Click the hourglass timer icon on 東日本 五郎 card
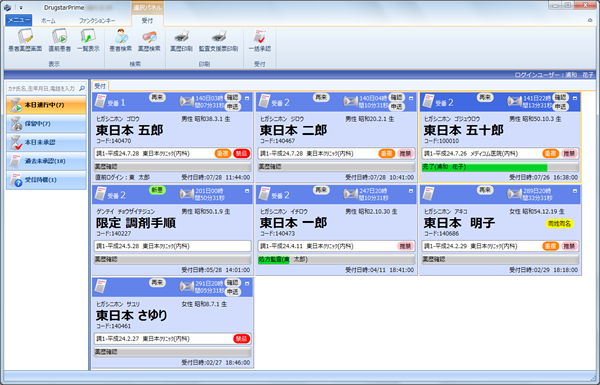 tap(187, 101)
